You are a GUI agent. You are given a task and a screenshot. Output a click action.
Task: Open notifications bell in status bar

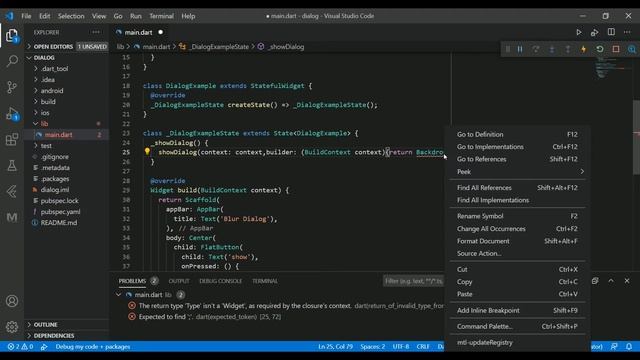629,347
